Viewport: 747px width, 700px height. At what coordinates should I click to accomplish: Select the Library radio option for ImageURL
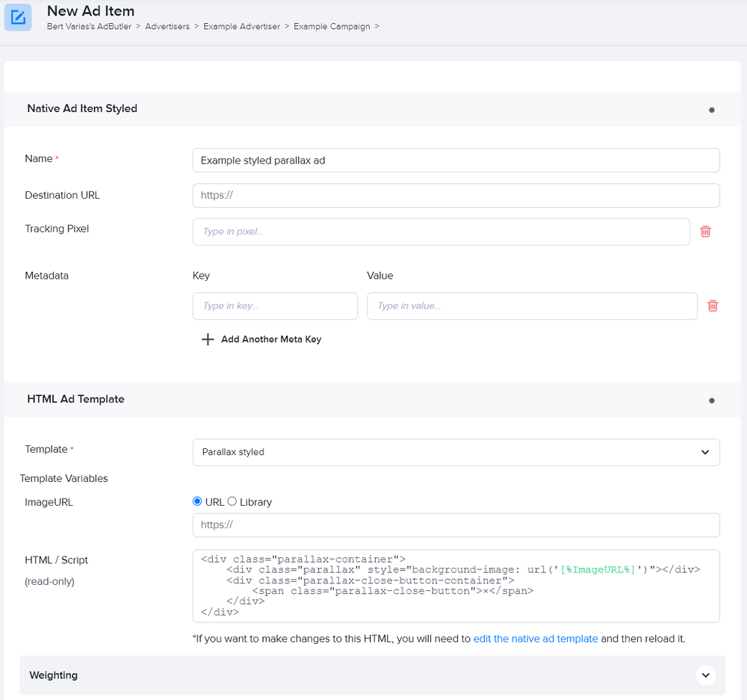[x=232, y=501]
